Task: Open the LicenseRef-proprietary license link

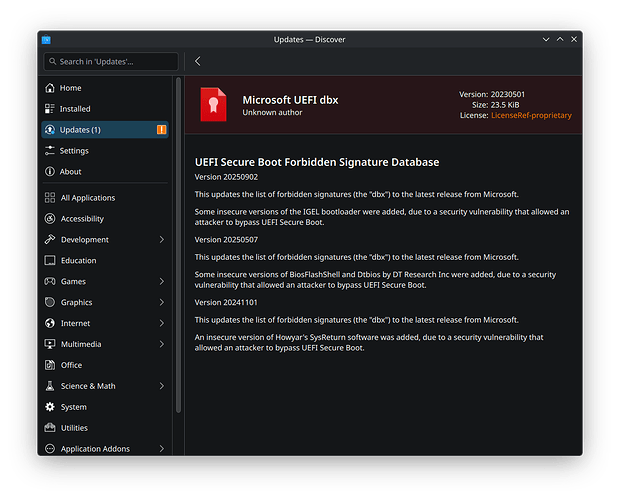Action: pos(531,116)
